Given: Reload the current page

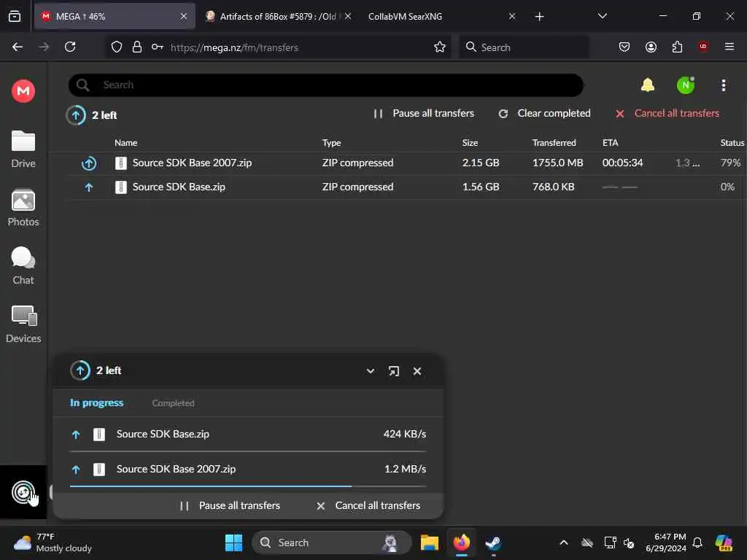Looking at the screenshot, I should coord(70,47).
